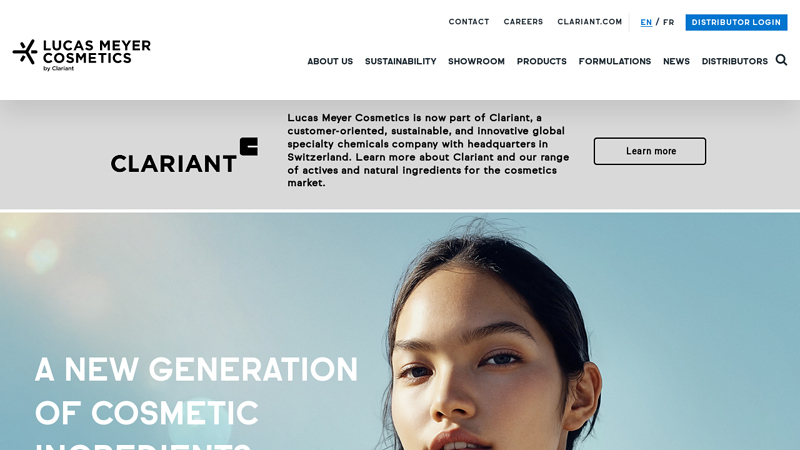This screenshot has height=450, width=800.
Task: Go to the News page
Action: point(676,61)
